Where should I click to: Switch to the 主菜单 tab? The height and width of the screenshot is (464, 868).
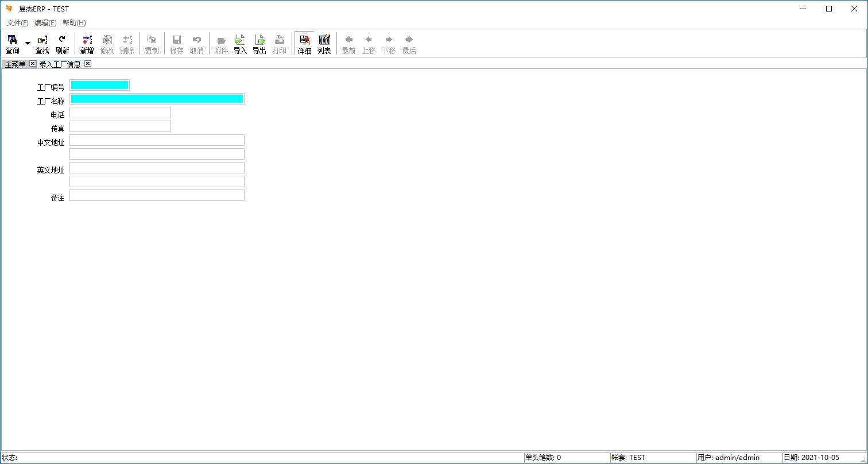[x=15, y=64]
